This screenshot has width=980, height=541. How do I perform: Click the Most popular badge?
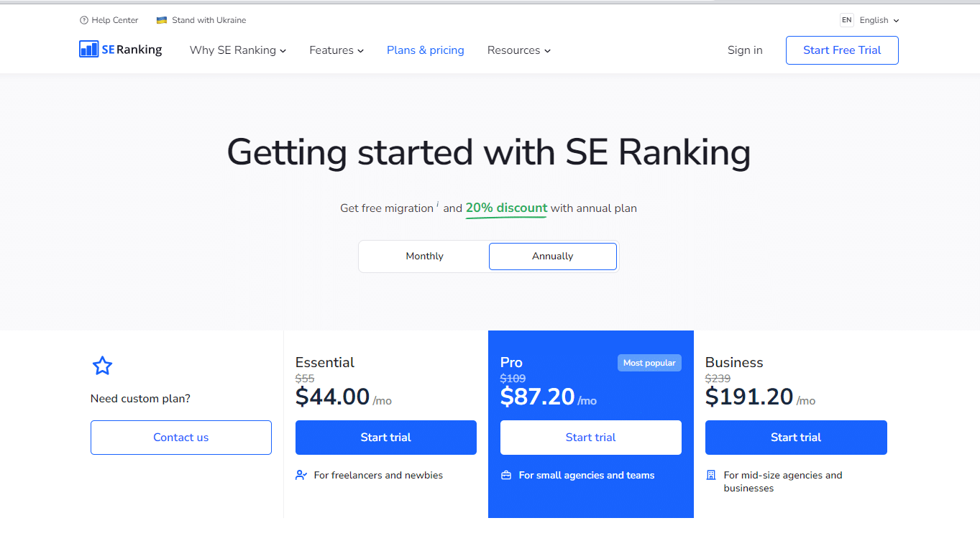point(649,363)
